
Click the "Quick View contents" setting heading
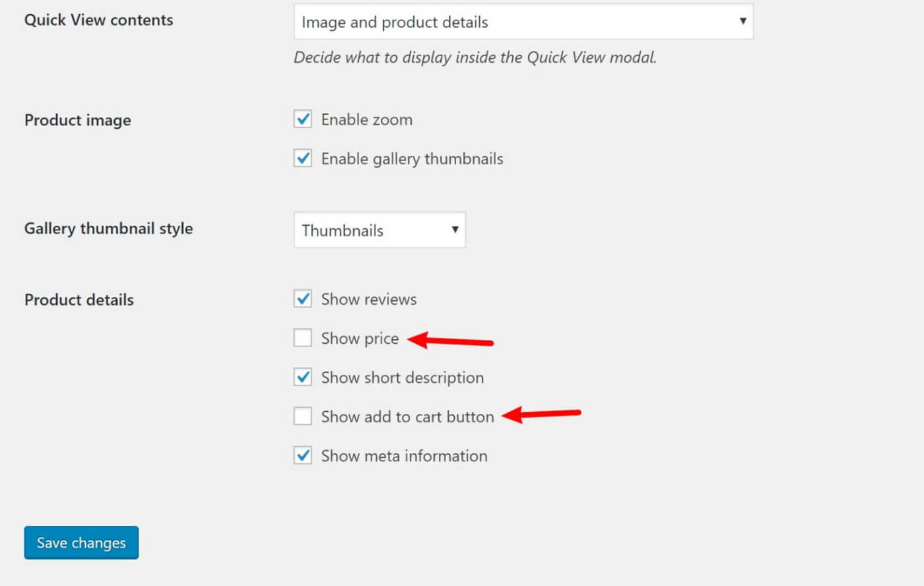[x=98, y=20]
